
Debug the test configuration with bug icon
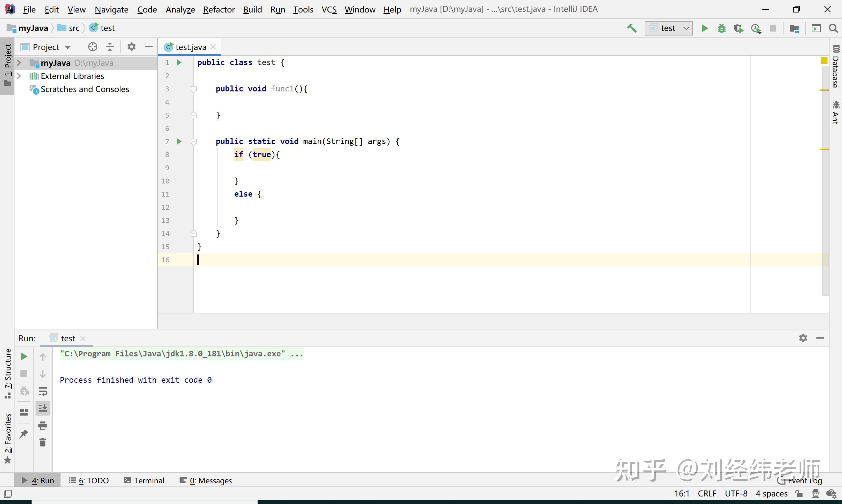(x=721, y=28)
